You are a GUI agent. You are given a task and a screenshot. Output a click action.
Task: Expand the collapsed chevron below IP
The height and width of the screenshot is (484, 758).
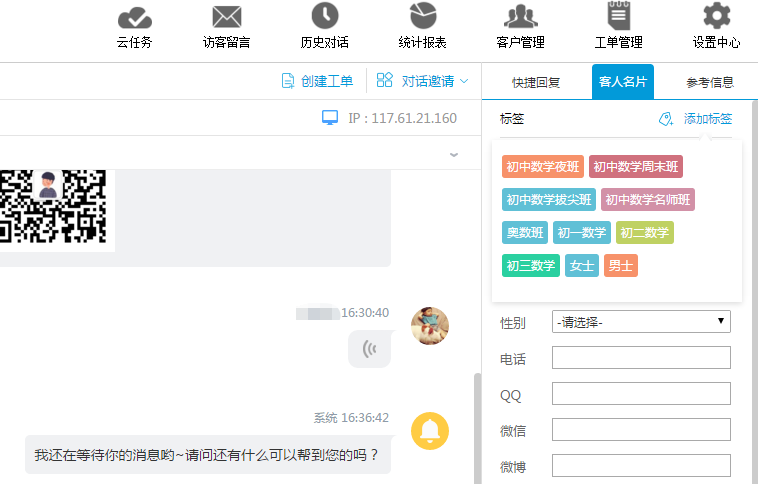tap(454, 154)
